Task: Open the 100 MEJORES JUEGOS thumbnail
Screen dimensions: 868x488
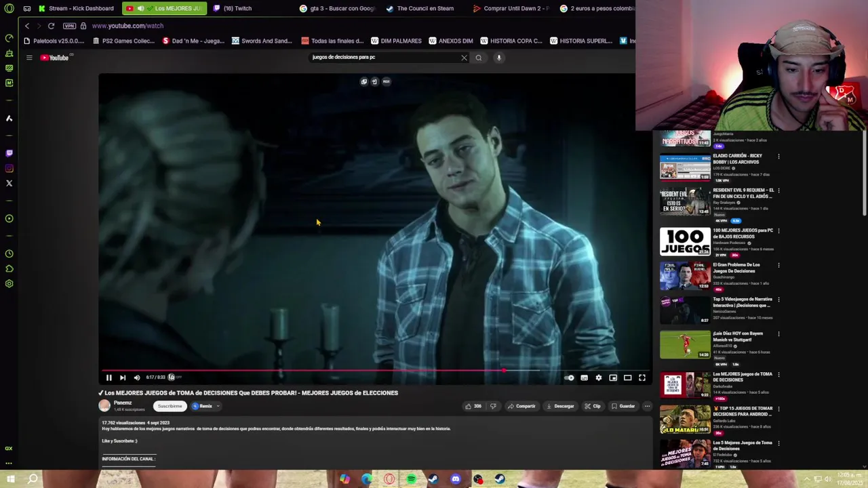Action: tap(685, 242)
